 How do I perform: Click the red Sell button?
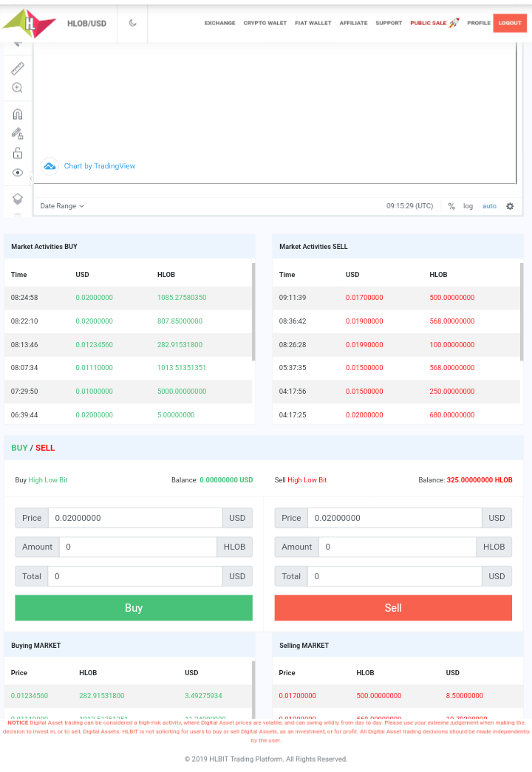click(393, 607)
